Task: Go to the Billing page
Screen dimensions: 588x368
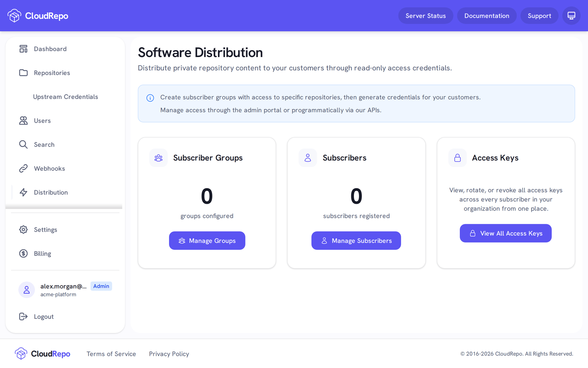Action: 65,254
